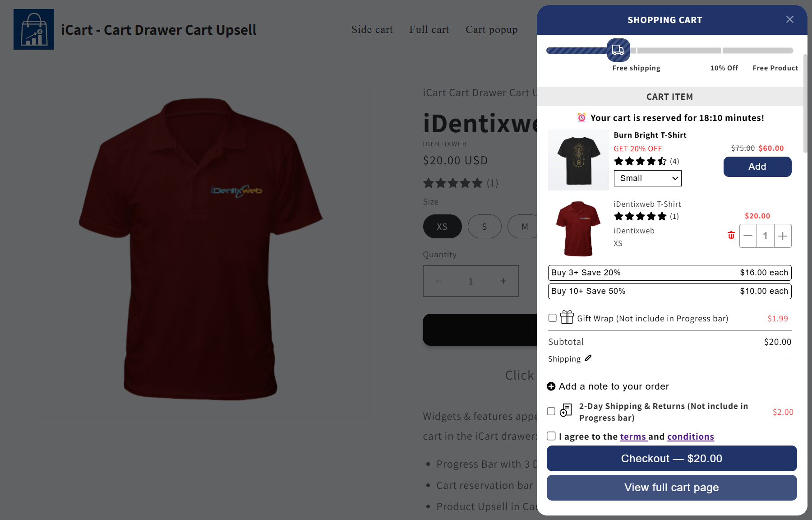The height and width of the screenshot is (520, 812).
Task: Open the Side cart menu item
Action: tap(372, 29)
